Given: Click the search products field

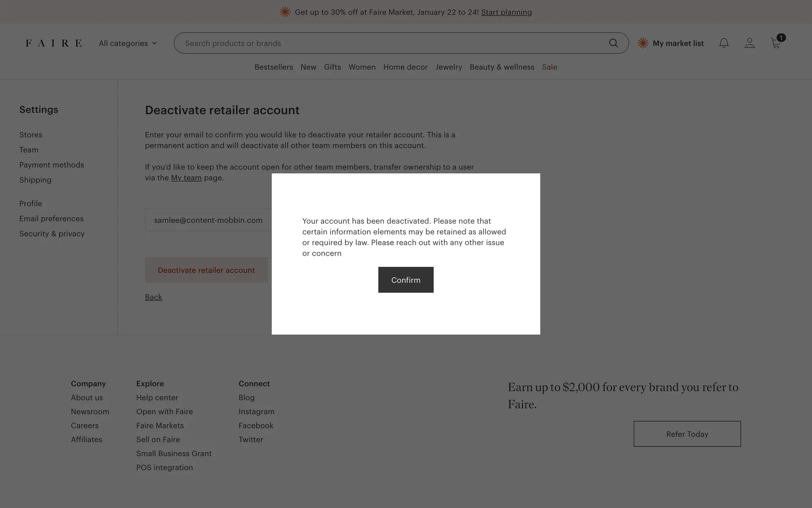Looking at the screenshot, I should pos(389,43).
